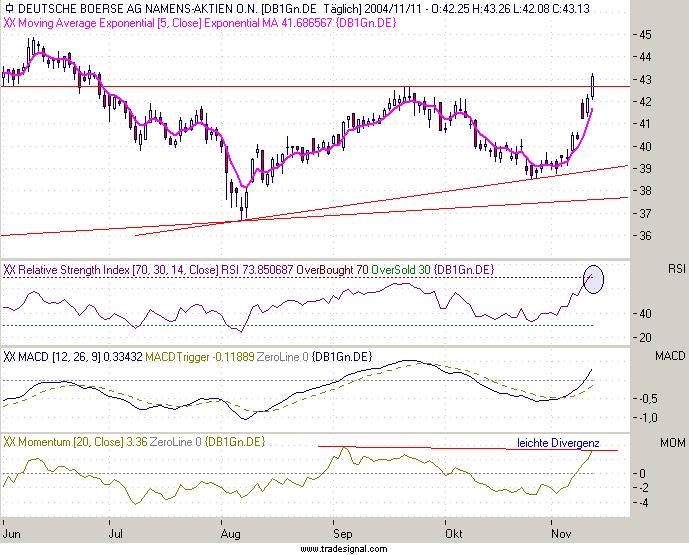The image size is (689, 555).
Task: Click the MACD panel name on right
Action: 670,355
